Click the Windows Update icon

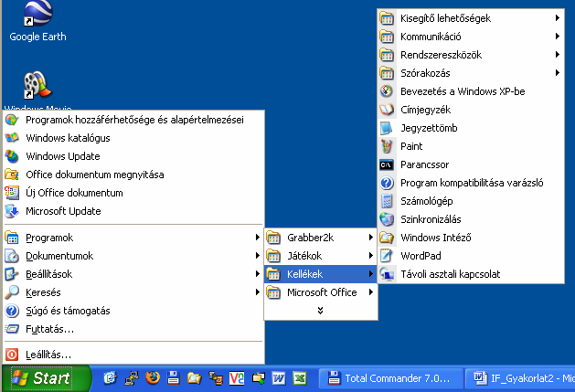point(12,156)
